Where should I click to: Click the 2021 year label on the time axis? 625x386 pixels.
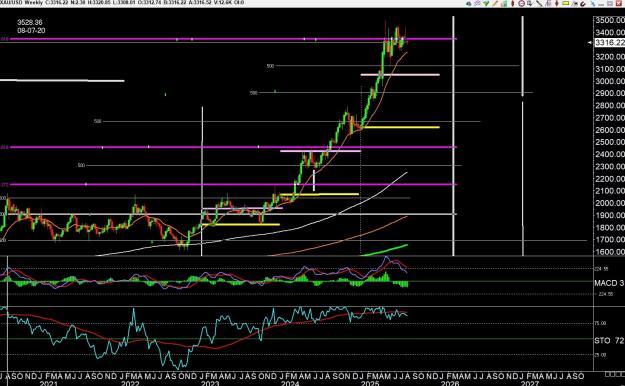point(49,383)
